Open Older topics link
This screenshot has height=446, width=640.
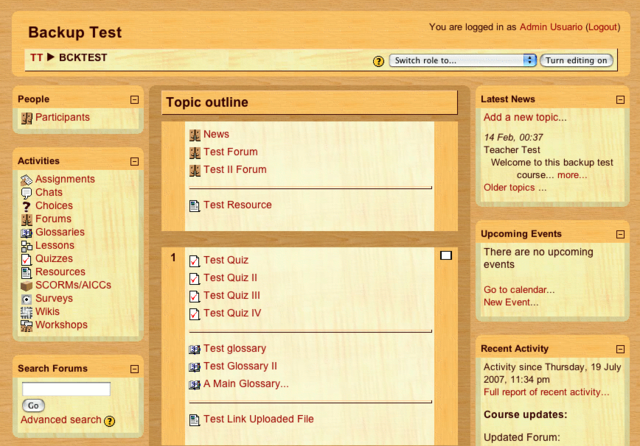(515, 188)
